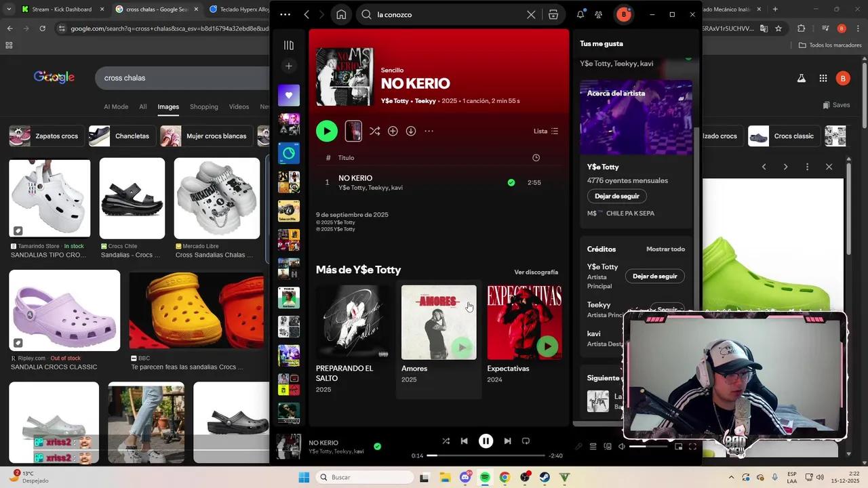
Task: Expand the Spotify three-dot main menu
Action: [285, 14]
